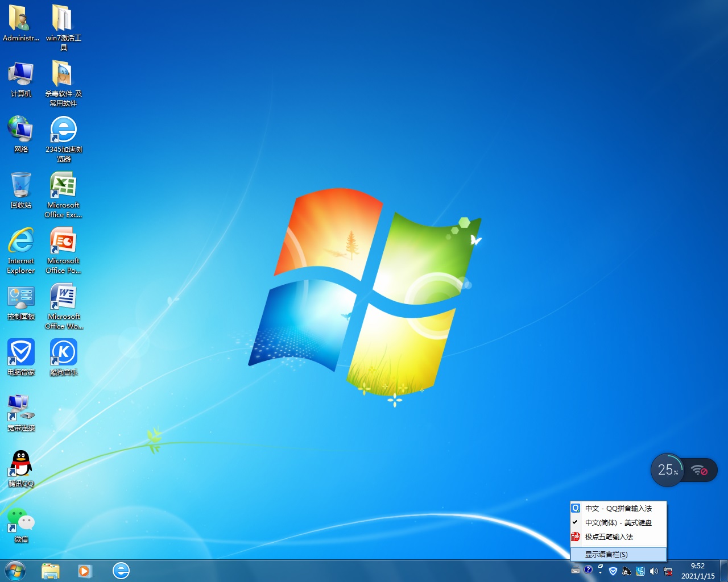Select the checked 中文(简体) - 美式键盘 input method
Screen dimensions: 728x582
click(618, 523)
